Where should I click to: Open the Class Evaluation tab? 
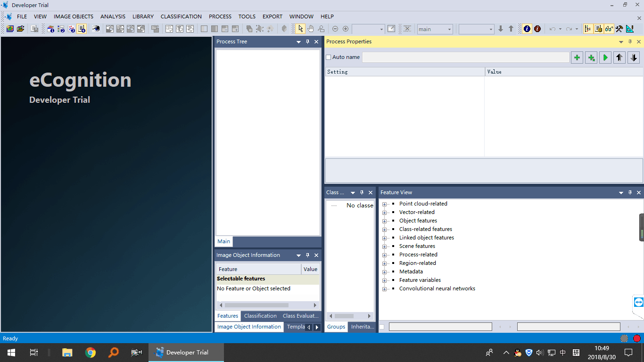point(300,316)
